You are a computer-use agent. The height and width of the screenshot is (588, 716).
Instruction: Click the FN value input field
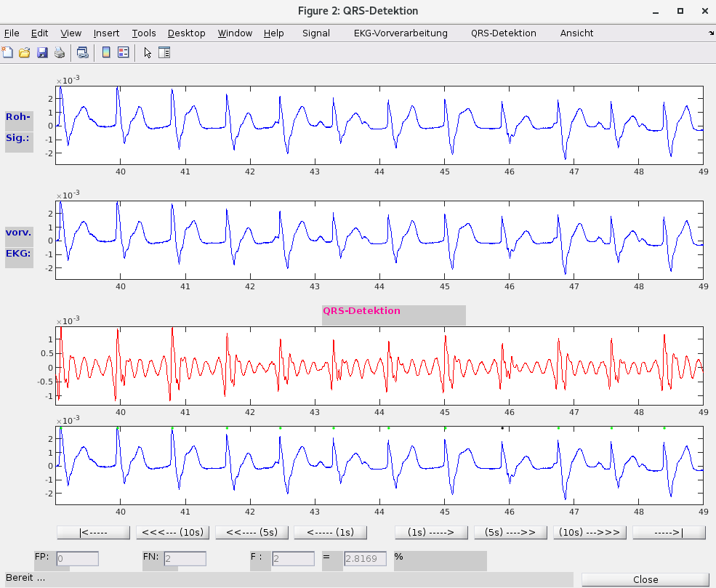(185, 559)
